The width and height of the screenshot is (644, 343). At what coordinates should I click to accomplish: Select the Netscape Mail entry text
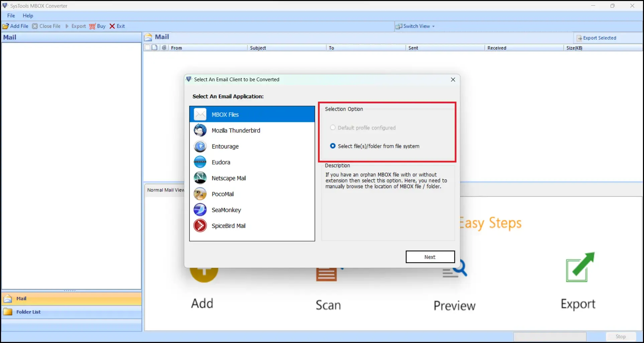tap(229, 178)
